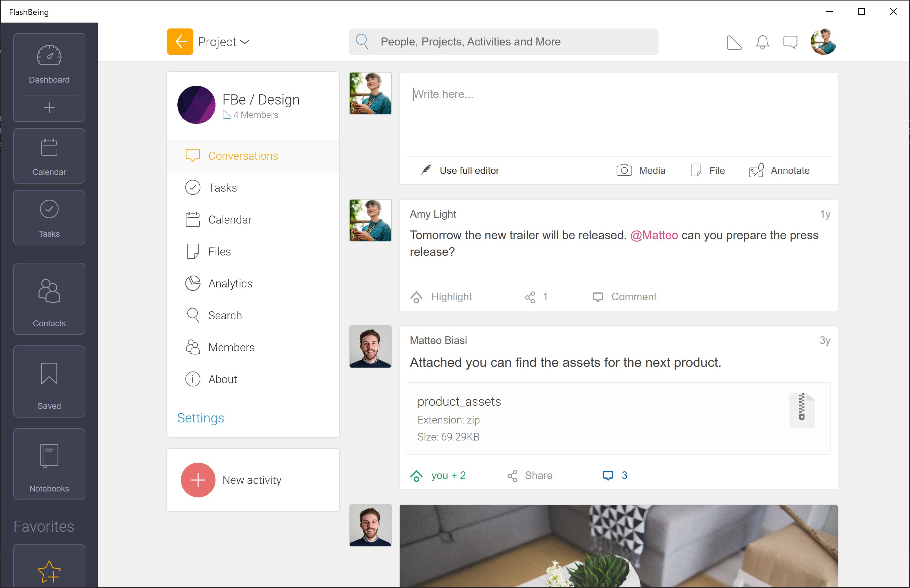Click the plus expander under Dashboard
The height and width of the screenshot is (588, 910).
coord(49,108)
